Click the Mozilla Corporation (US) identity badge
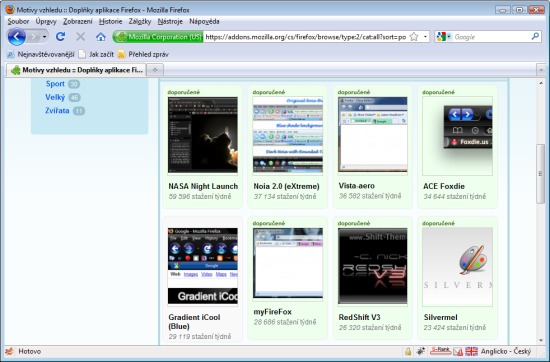This screenshot has height=362, width=550. (159, 37)
